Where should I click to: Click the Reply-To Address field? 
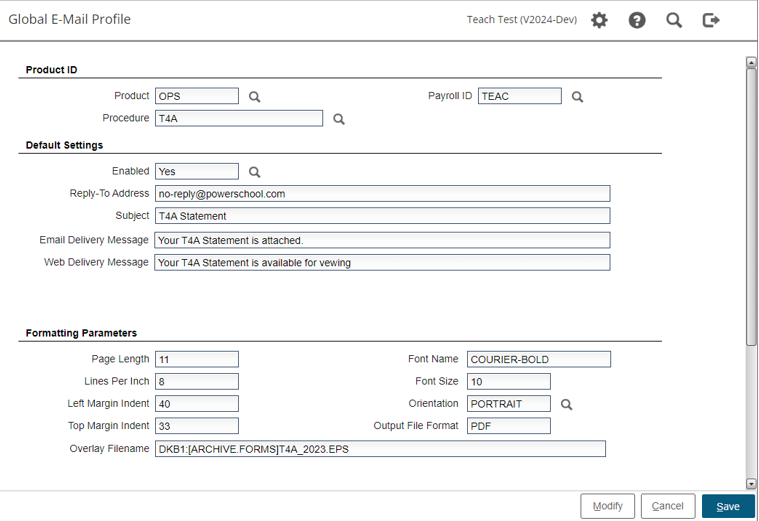tap(382, 194)
